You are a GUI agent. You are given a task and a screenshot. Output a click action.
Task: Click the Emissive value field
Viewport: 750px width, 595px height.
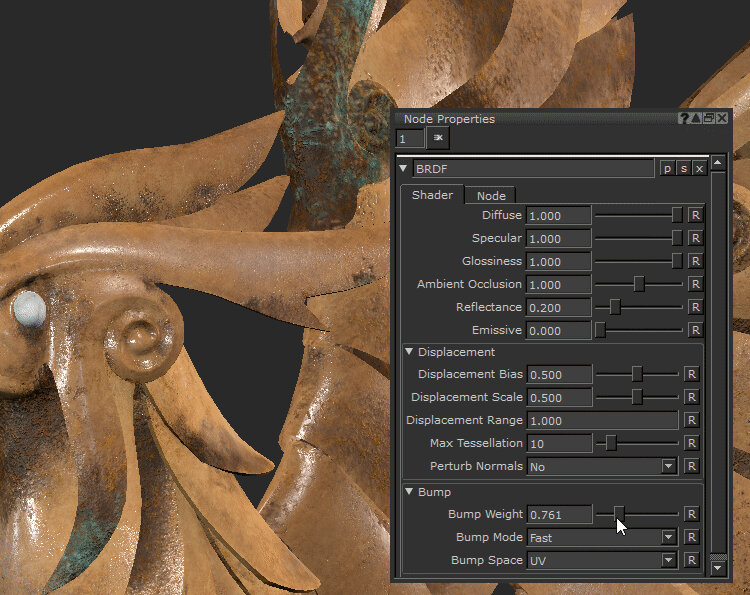pyautogui.click(x=559, y=330)
